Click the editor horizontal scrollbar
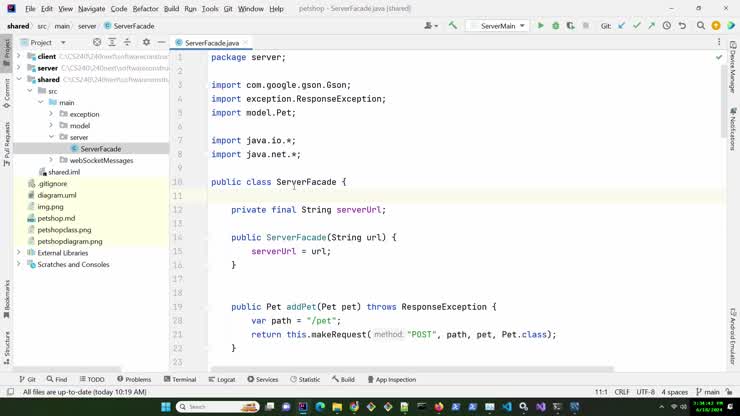740x416 pixels. tap(412, 369)
